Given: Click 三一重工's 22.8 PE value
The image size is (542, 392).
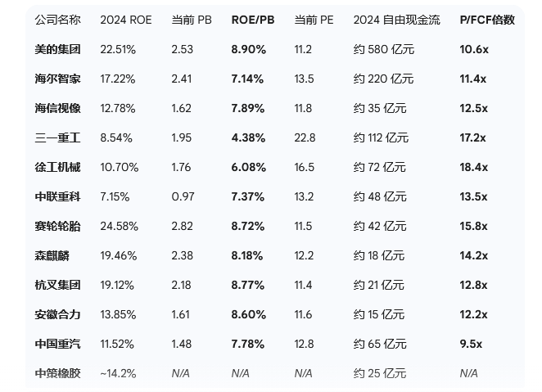Looking at the screenshot, I should click(305, 137).
